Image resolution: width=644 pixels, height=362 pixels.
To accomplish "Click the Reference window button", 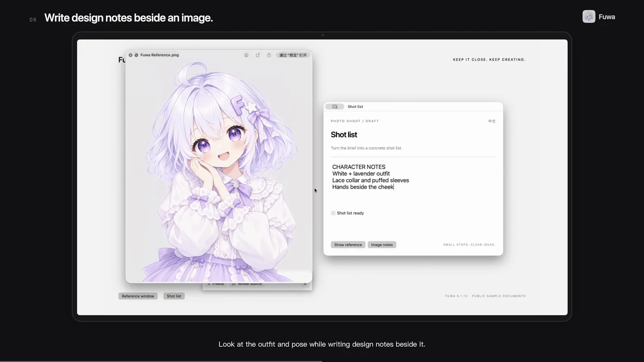I will [x=138, y=296].
